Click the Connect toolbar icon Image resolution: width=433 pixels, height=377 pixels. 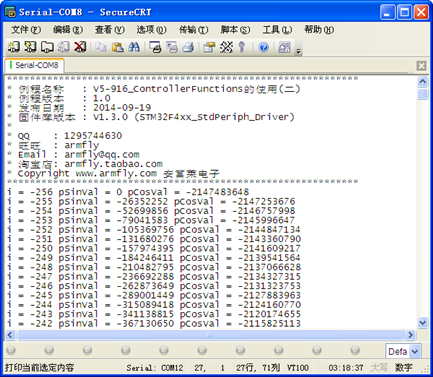point(14,47)
